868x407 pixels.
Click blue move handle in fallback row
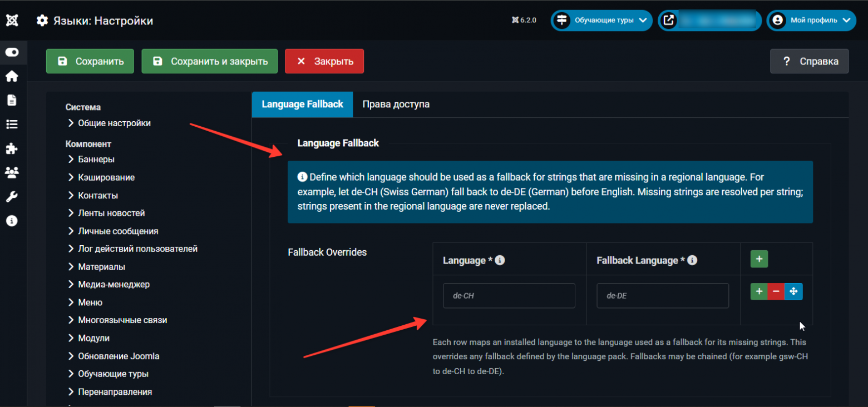pos(793,291)
